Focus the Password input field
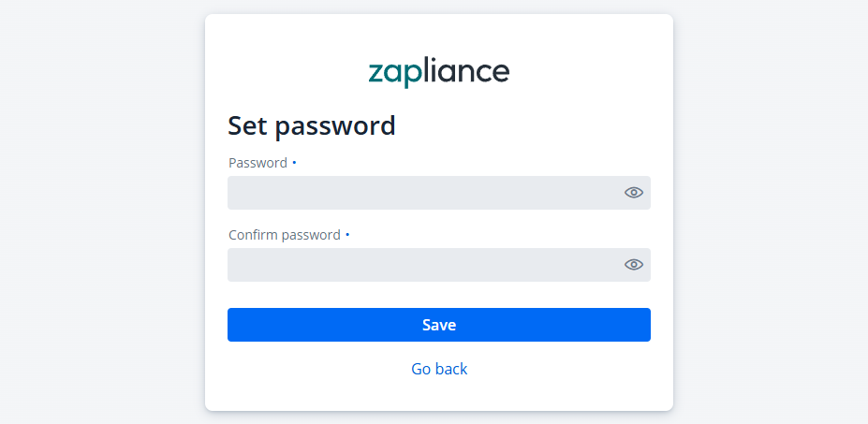Image resolution: width=868 pixels, height=424 pixels. (423, 193)
